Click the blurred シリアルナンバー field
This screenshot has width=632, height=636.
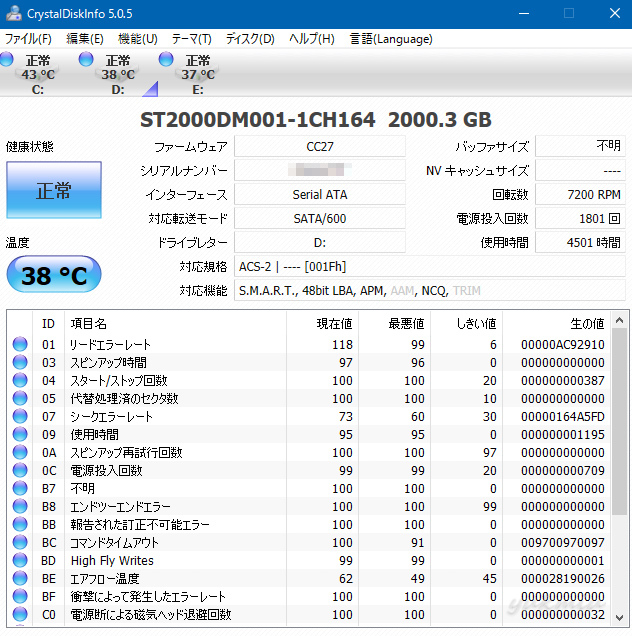[320, 170]
